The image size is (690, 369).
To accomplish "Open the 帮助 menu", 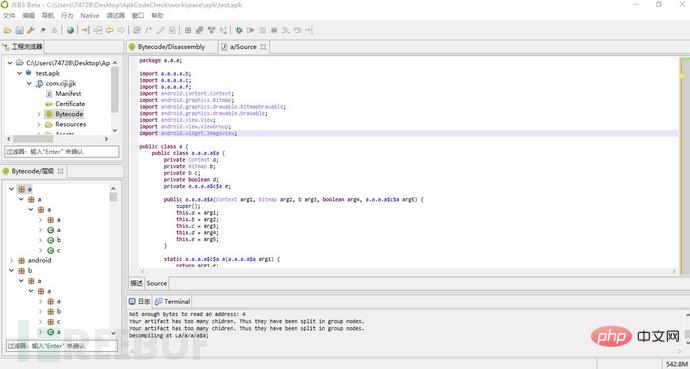I will (157, 15).
